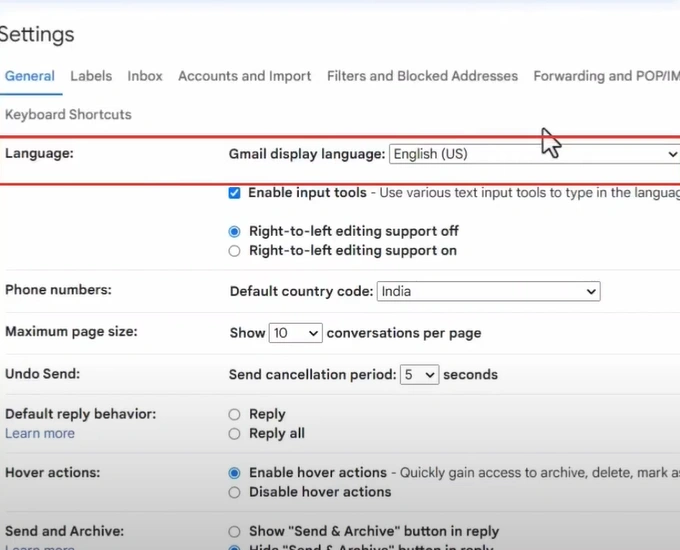Click the "Language:" setting label
The image size is (680, 550).
pos(39,153)
